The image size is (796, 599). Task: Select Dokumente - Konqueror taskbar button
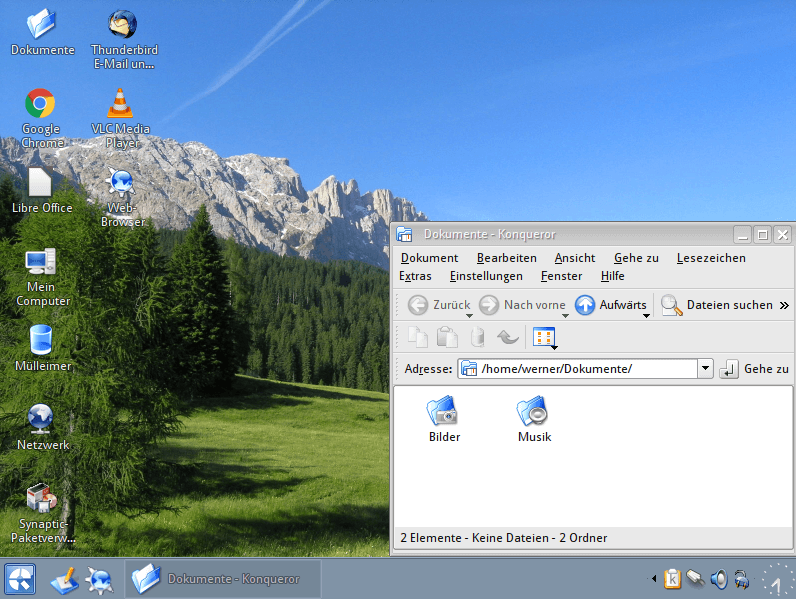223,579
